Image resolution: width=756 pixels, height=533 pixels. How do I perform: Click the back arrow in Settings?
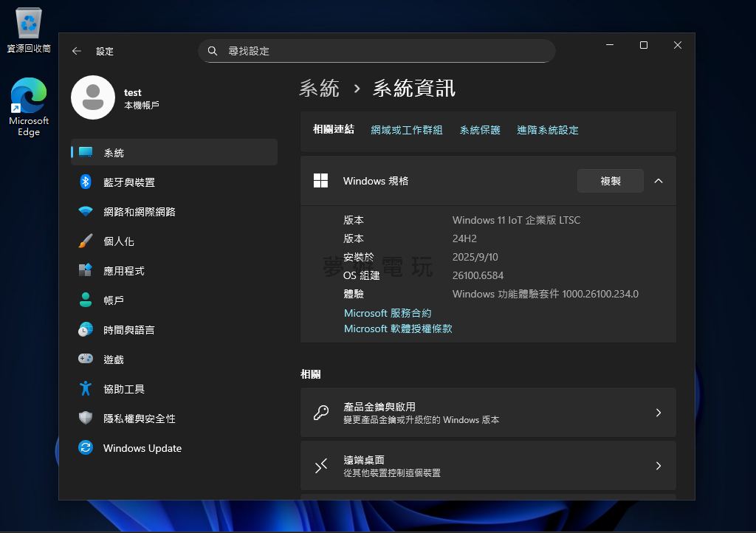pos(77,52)
